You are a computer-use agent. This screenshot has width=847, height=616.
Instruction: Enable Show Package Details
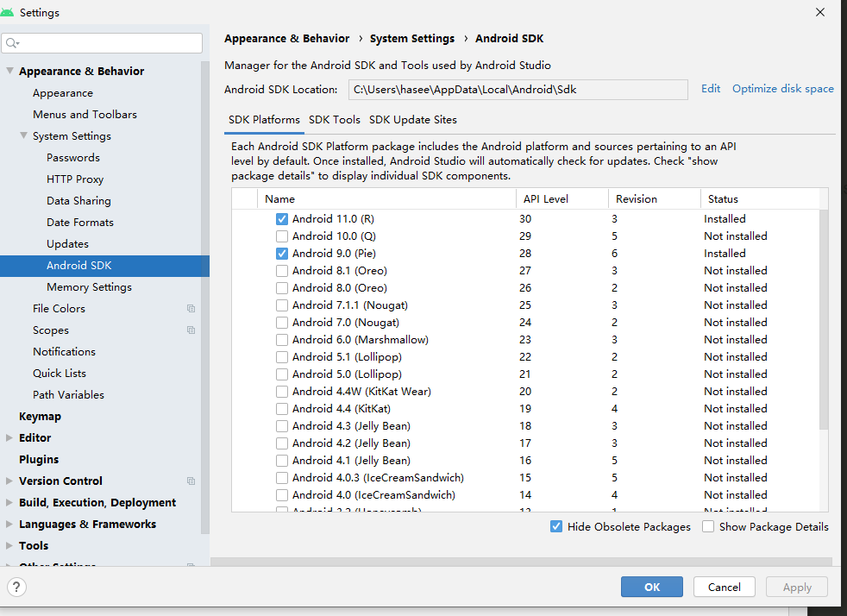click(x=708, y=526)
